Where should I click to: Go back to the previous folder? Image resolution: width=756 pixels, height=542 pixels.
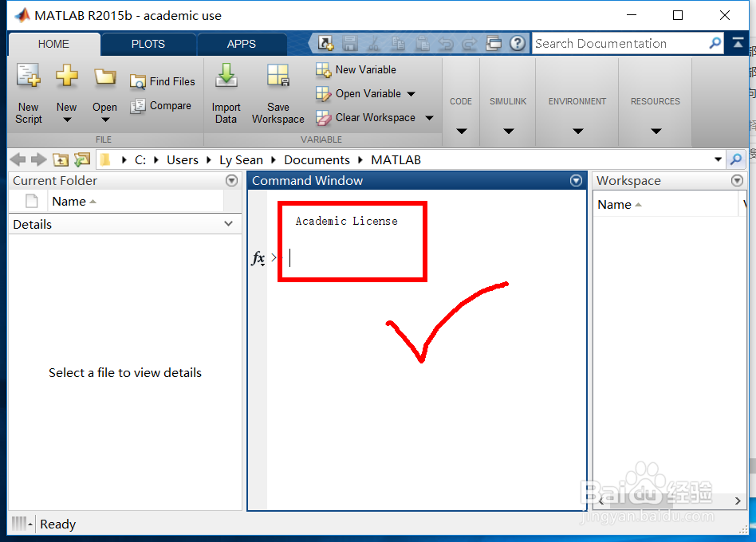[x=18, y=159]
